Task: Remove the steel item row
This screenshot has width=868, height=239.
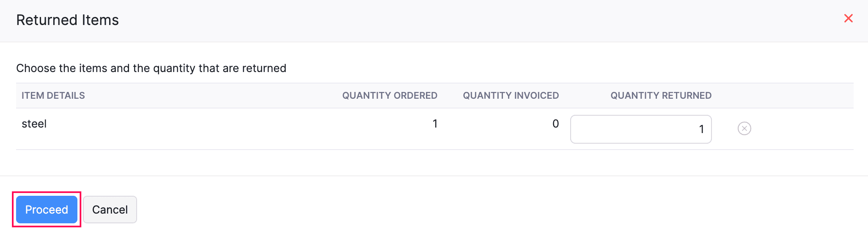Action: pos(744,128)
